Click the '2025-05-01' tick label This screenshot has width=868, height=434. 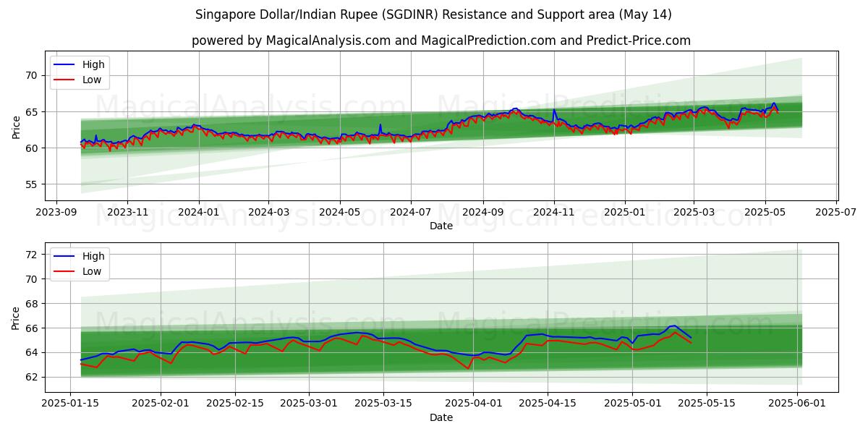coord(632,404)
